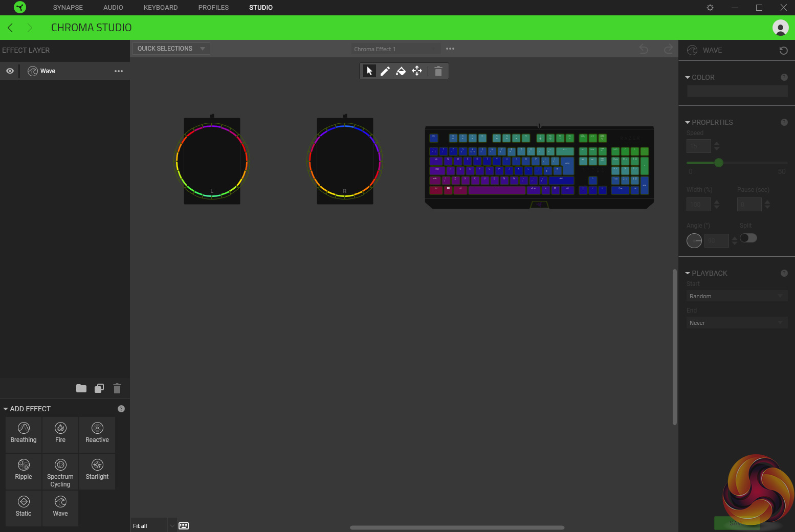Image resolution: width=795 pixels, height=532 pixels.
Task: Click the Wave color gradient bar
Action: point(737,91)
